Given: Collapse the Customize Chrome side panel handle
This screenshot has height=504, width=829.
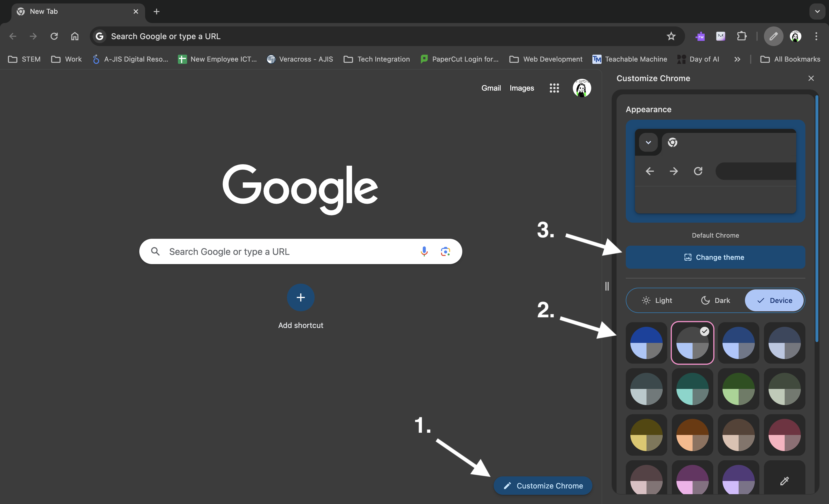Looking at the screenshot, I should tap(607, 286).
